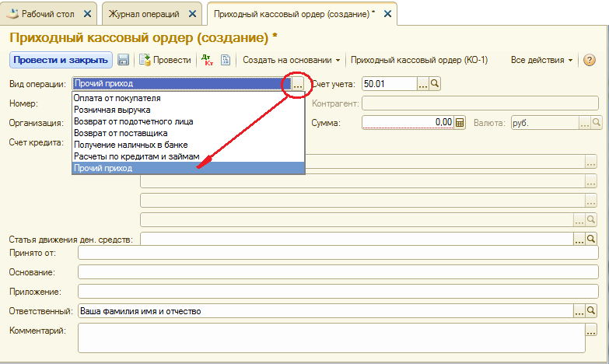Open the Вид операции selection button
The image size is (609, 364).
(298, 84)
